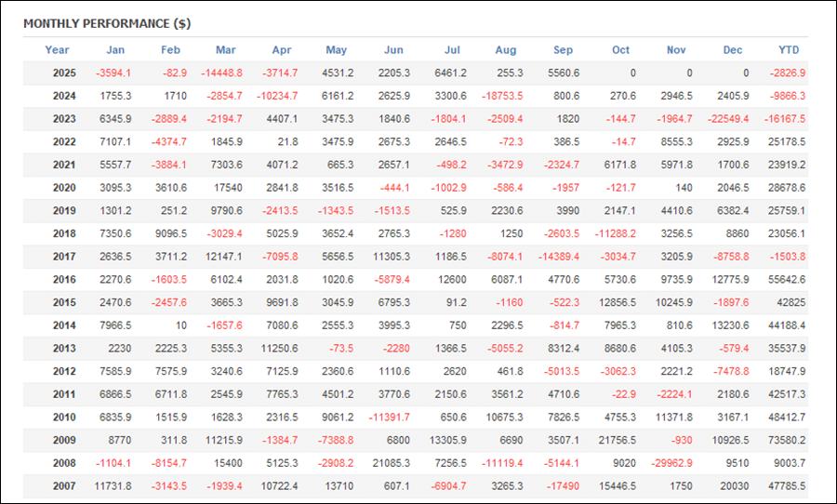Screen dimensions: 837x504
Task: Click 2025 YTD value -2826.9
Action: (788, 73)
